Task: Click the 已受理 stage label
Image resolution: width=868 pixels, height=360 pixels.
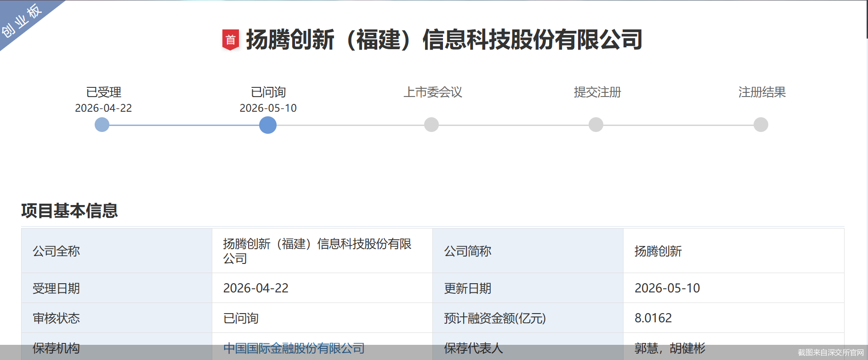Action: [x=104, y=92]
